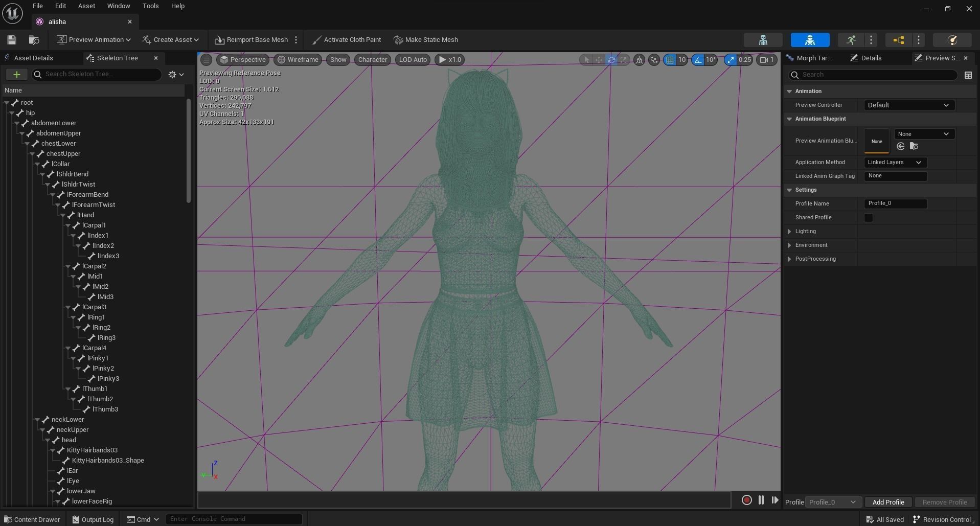Toggle grid snapping in viewport
The width and height of the screenshot is (980, 526).
670,60
